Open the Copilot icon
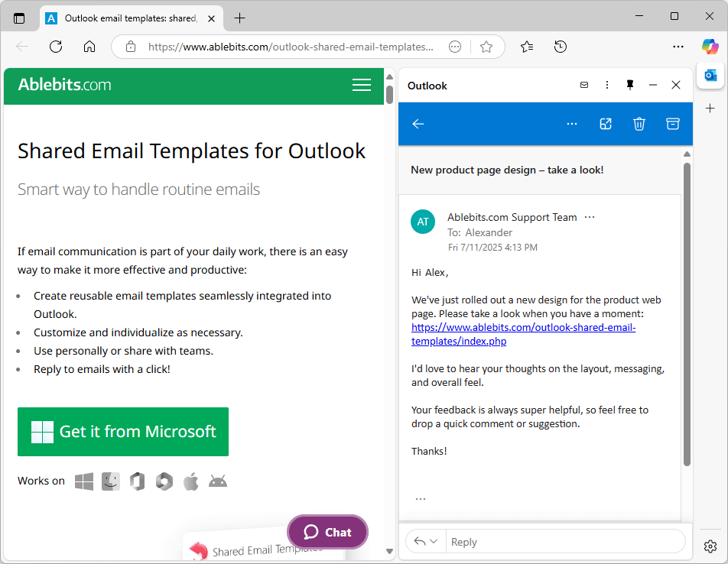The image size is (728, 564). (x=710, y=47)
